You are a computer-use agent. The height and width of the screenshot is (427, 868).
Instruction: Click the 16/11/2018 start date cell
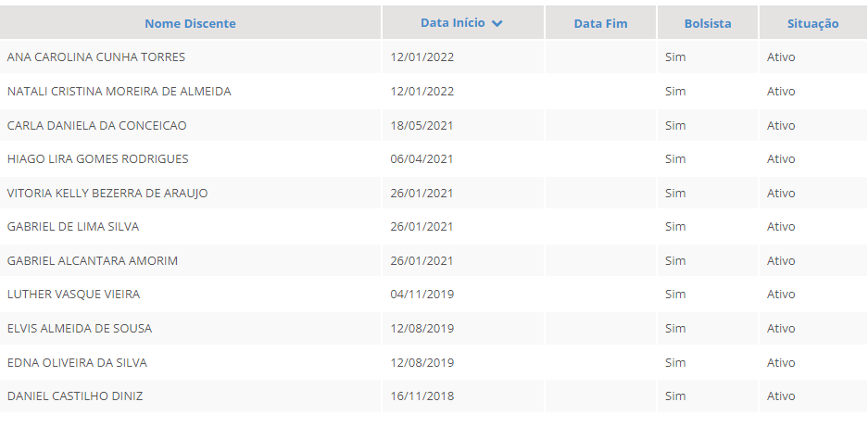[x=421, y=396]
